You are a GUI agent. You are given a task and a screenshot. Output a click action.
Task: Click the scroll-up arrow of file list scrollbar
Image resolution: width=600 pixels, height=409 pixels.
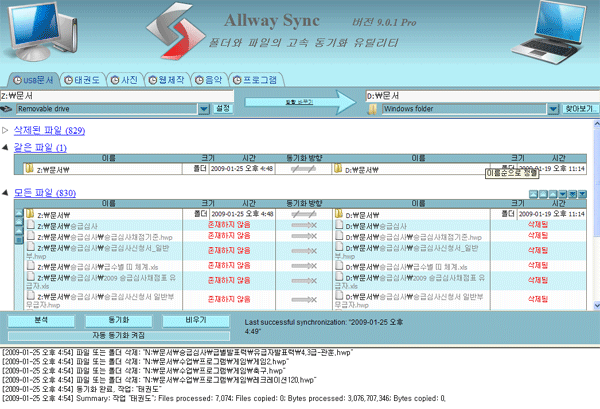[597, 124]
